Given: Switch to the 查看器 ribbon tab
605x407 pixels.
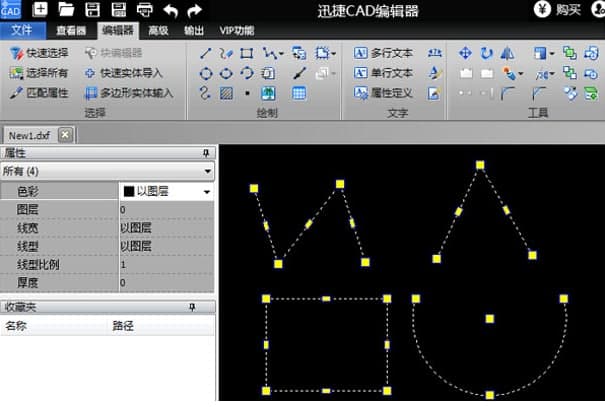Looking at the screenshot, I should pos(71,30).
